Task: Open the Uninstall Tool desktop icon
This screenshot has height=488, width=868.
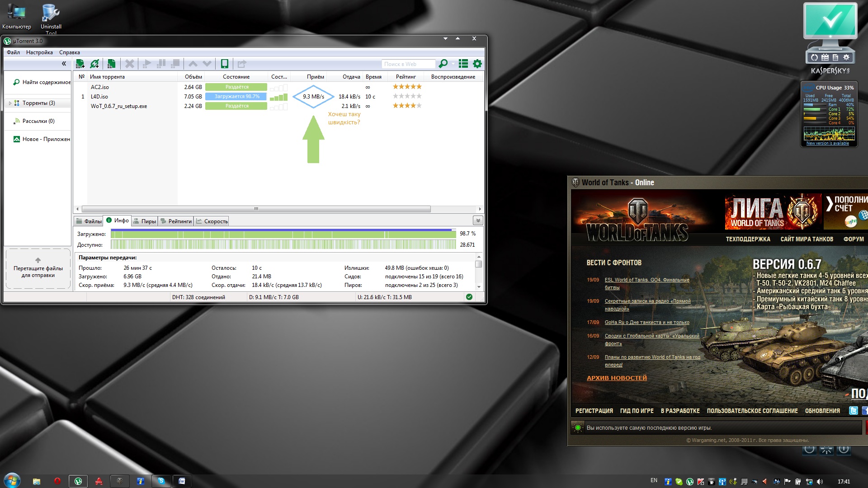Action: (51, 18)
